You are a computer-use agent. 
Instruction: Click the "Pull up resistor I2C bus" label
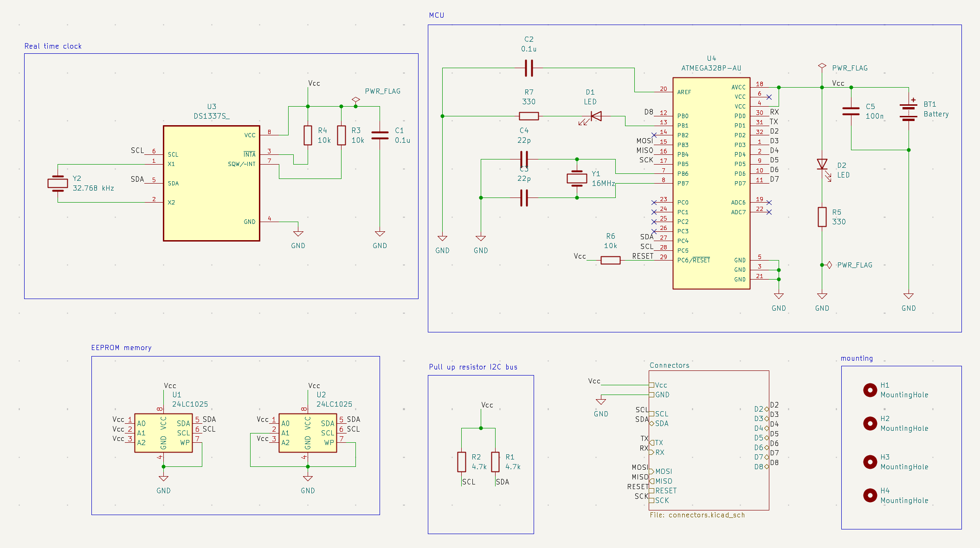click(x=473, y=367)
